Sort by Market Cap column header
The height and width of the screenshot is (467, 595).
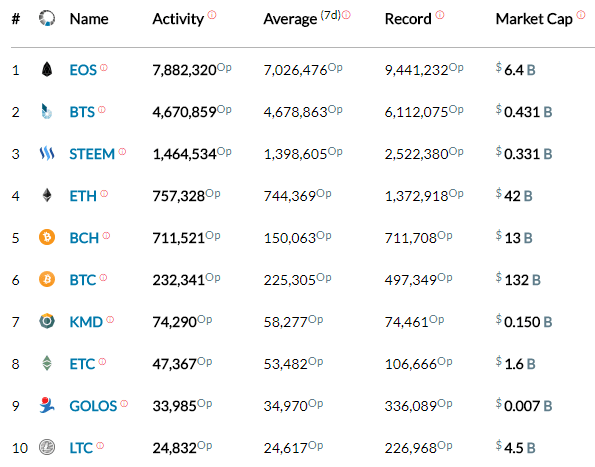tap(534, 19)
